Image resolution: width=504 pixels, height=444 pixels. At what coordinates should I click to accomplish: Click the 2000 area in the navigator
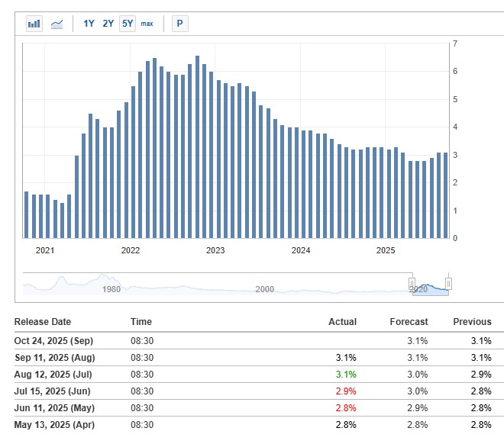264,288
